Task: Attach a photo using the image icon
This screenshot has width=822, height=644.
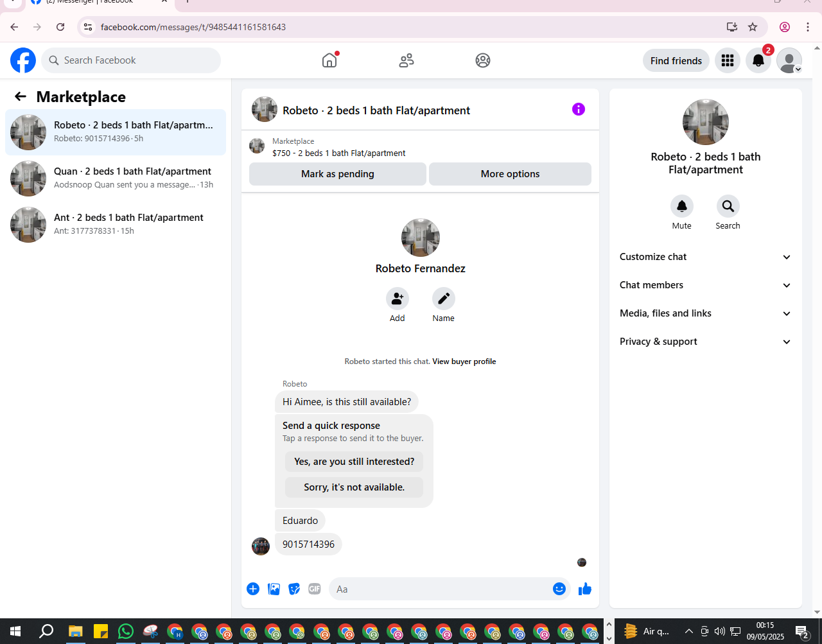Action: (274, 589)
